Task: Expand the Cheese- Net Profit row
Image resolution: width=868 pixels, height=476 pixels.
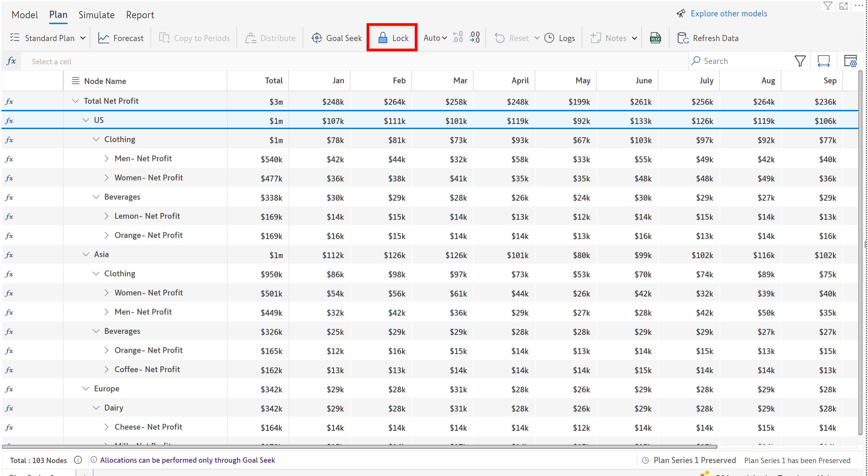Action: point(106,427)
